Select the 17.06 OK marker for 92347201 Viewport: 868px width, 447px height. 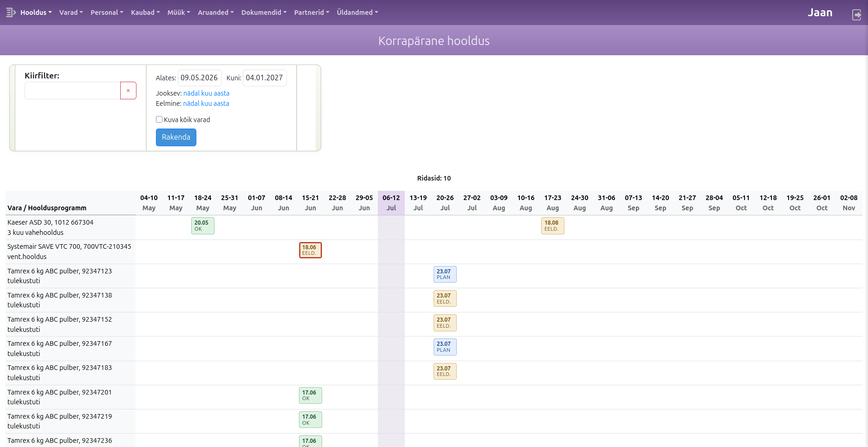coord(311,395)
